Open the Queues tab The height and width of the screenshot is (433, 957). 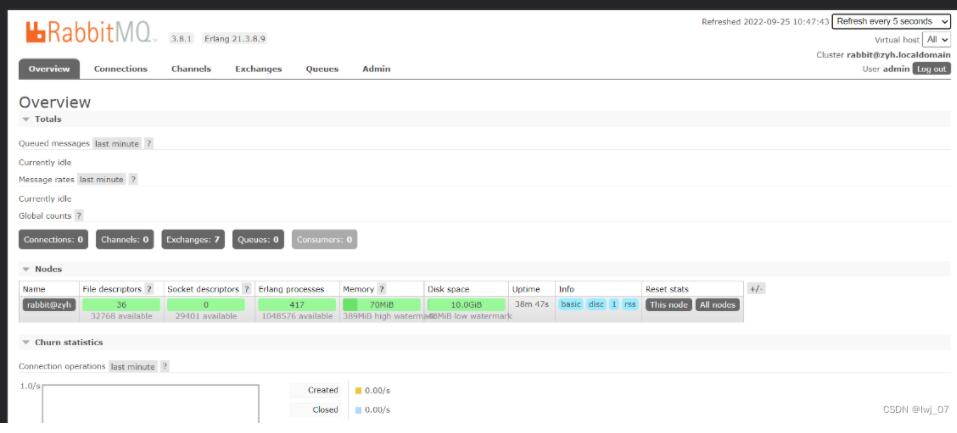coord(322,69)
